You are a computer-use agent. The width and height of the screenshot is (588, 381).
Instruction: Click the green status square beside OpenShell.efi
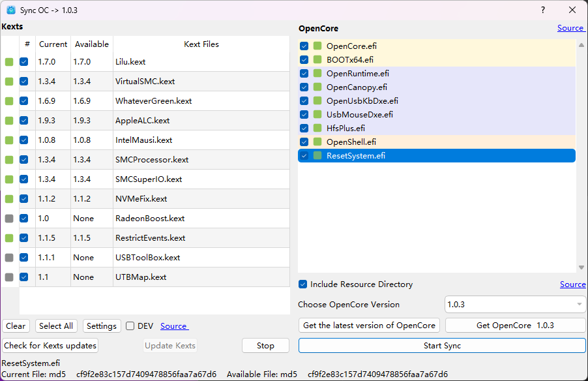click(x=317, y=142)
